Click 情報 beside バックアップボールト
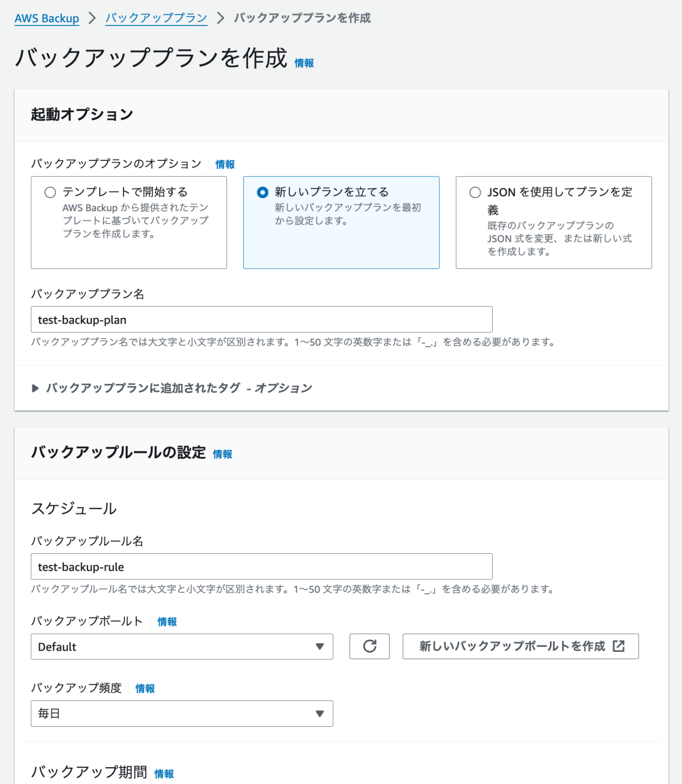The width and height of the screenshot is (682, 784). click(x=166, y=622)
